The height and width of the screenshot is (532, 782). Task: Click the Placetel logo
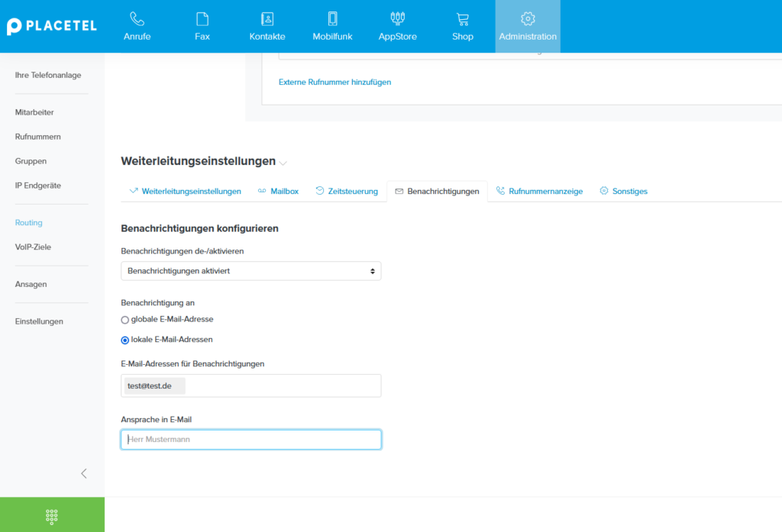click(x=51, y=26)
